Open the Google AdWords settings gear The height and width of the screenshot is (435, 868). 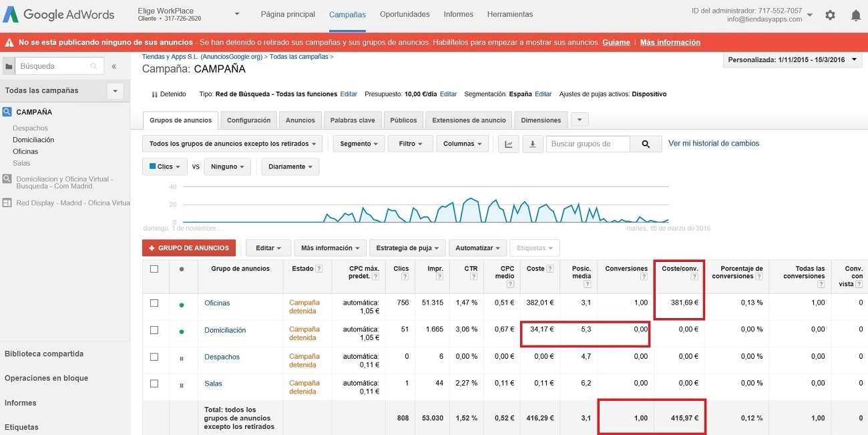pos(830,15)
